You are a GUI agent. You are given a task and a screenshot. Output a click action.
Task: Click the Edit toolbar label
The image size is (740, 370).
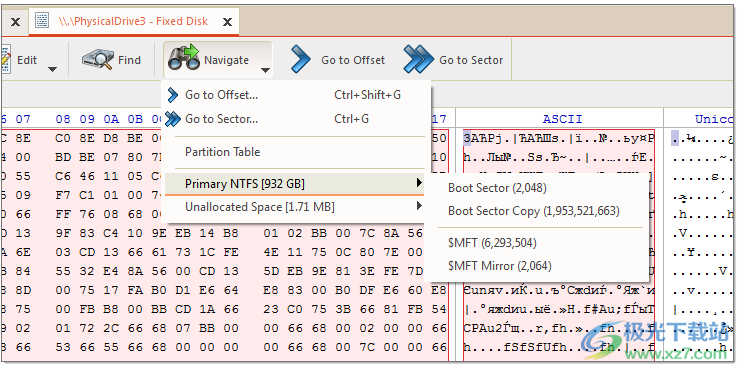(27, 60)
